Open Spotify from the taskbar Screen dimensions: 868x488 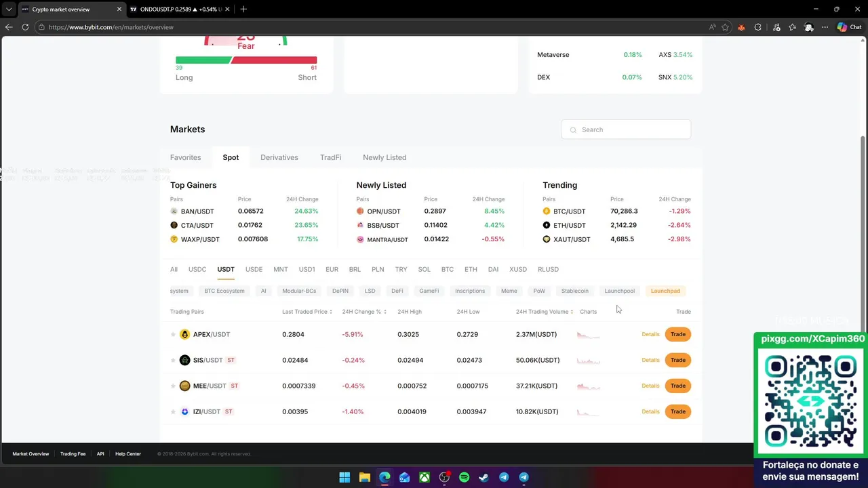point(464,477)
